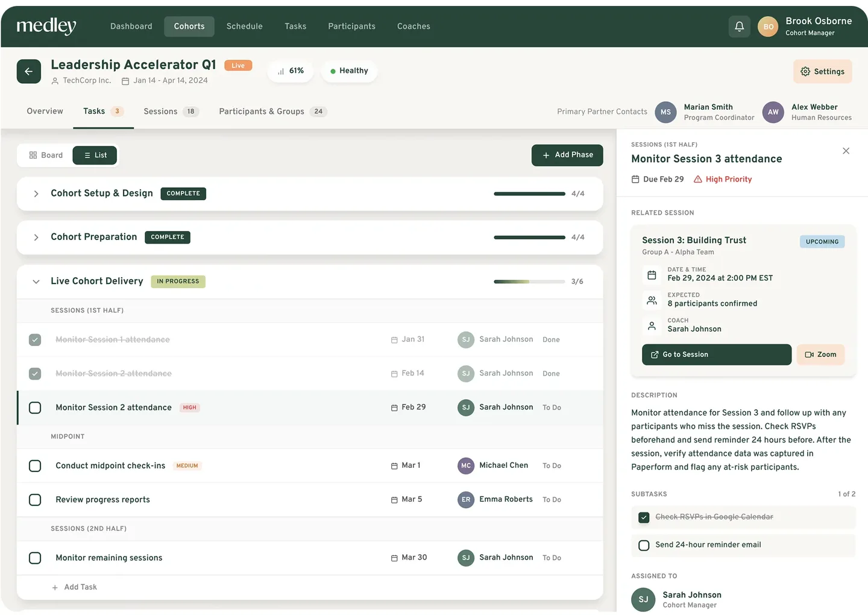The image size is (868, 615).
Task: Click calendar icon next to Mar 1
Action: click(394, 466)
